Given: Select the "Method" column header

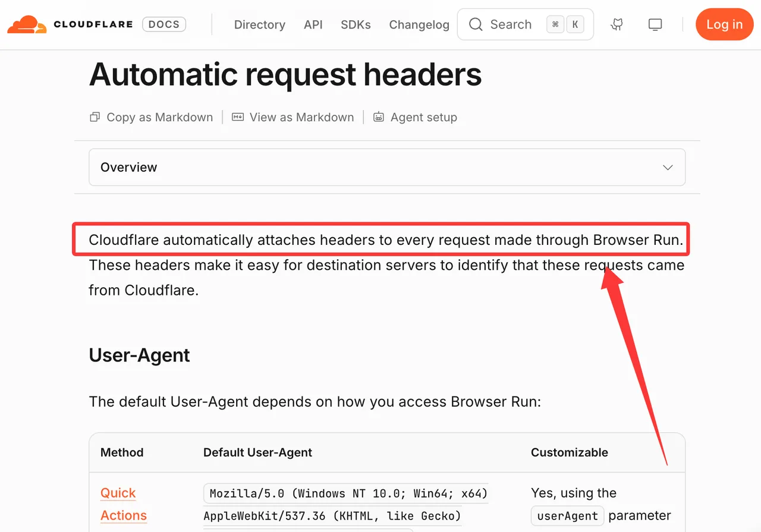Looking at the screenshot, I should (122, 452).
